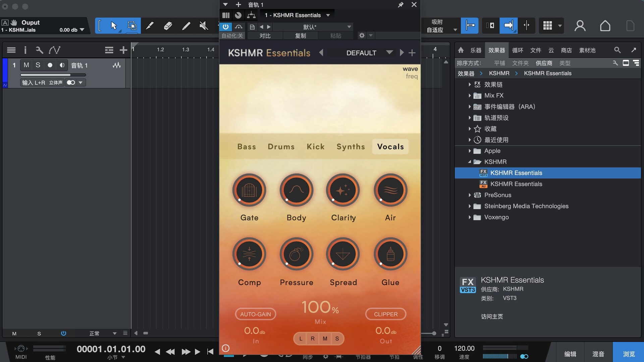Pin the plugin window
Image resolution: width=644 pixels, height=362 pixels.
(400, 5)
